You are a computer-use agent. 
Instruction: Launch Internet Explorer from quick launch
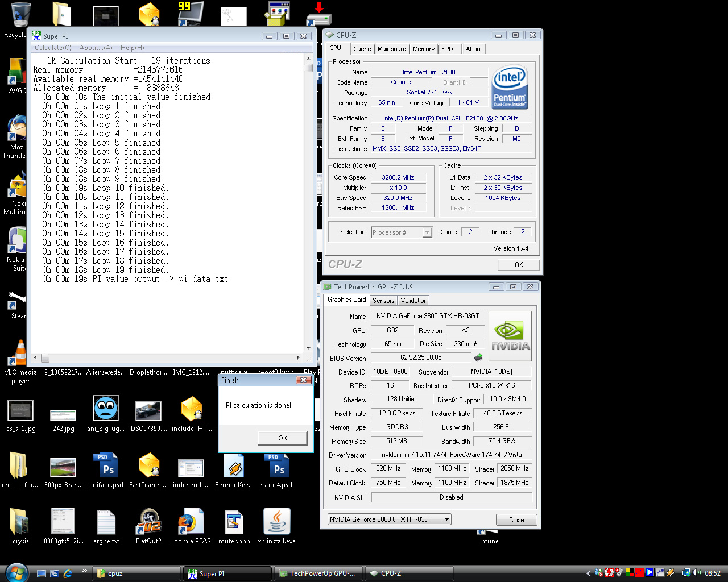pos(68,573)
